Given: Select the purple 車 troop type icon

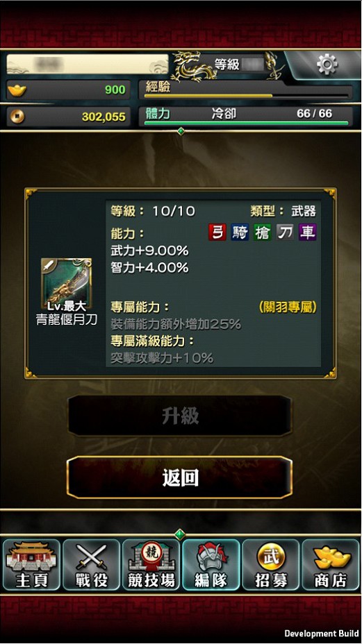Looking at the screenshot, I should pos(308,232).
